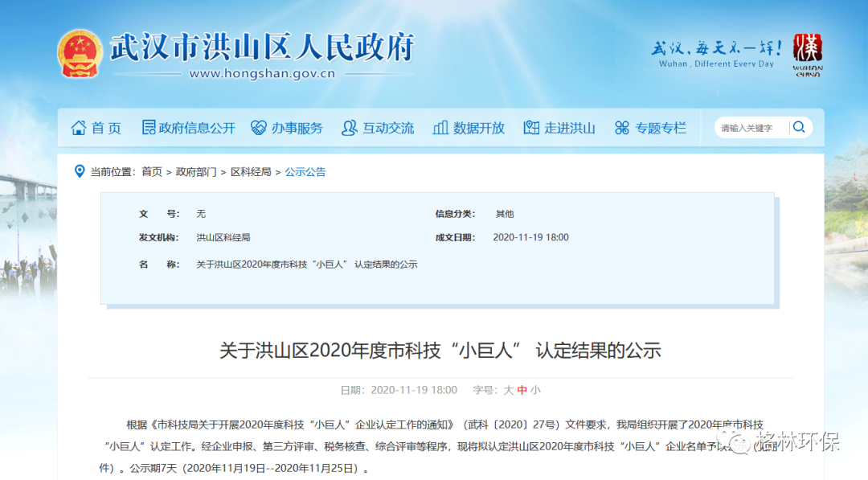
Task: Click the location pin breadcrumb icon
Action: [80, 171]
